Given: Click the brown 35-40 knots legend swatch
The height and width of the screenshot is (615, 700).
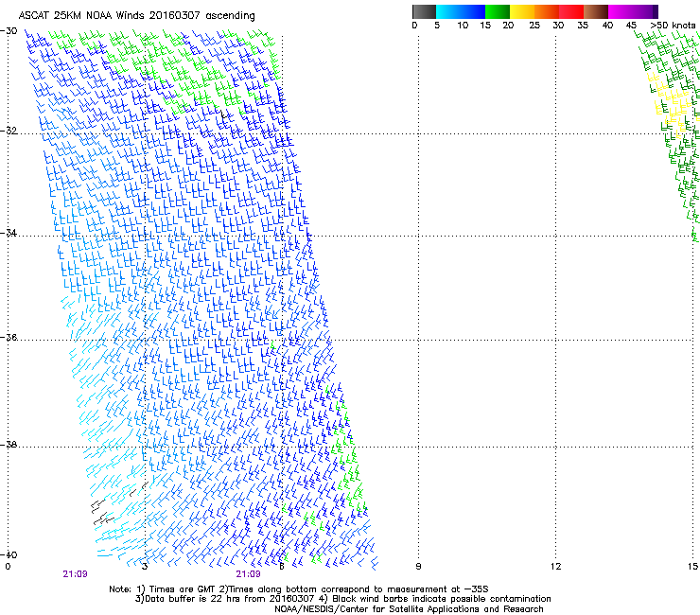Looking at the screenshot, I should tap(596, 11).
